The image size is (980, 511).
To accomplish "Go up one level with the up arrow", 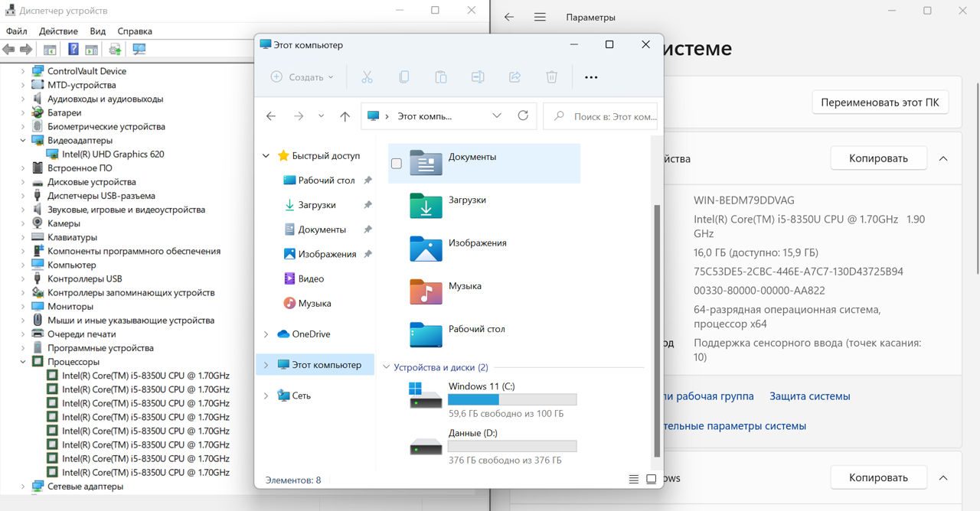I will 345,116.
